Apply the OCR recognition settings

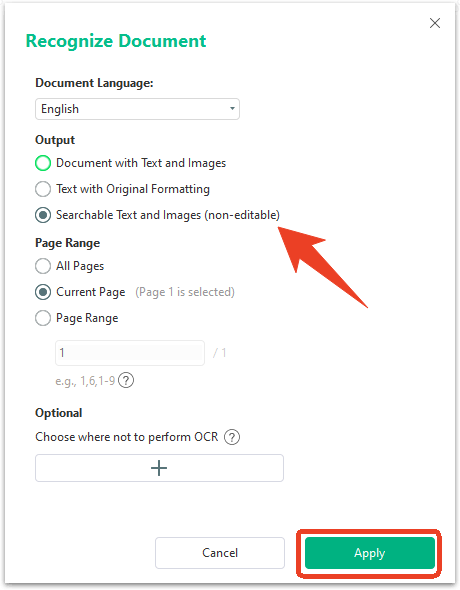point(370,553)
